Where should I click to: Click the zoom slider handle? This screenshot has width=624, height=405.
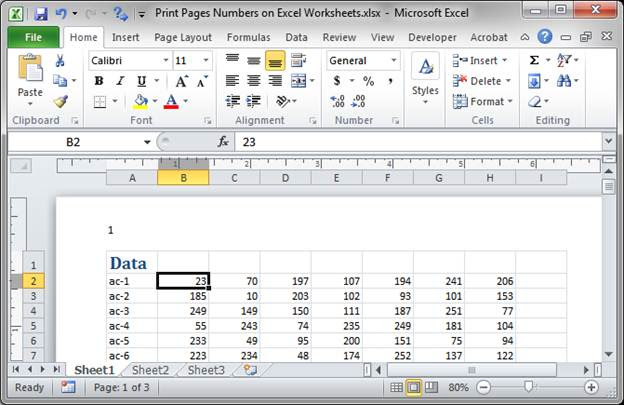point(528,387)
